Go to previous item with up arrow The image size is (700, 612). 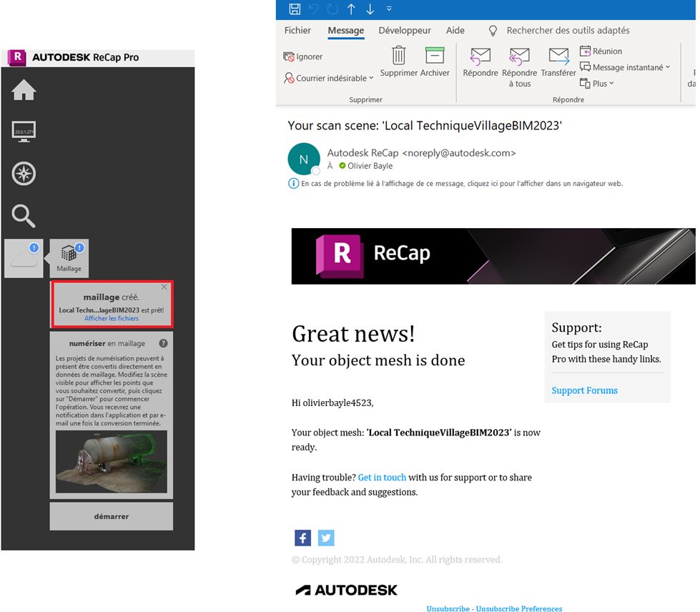(351, 9)
